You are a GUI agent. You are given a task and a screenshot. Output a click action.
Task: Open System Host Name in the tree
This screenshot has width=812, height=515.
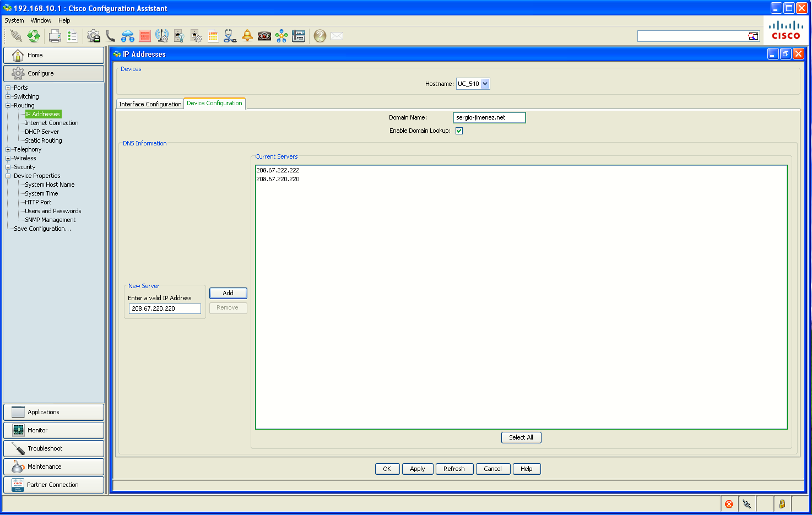click(x=50, y=185)
